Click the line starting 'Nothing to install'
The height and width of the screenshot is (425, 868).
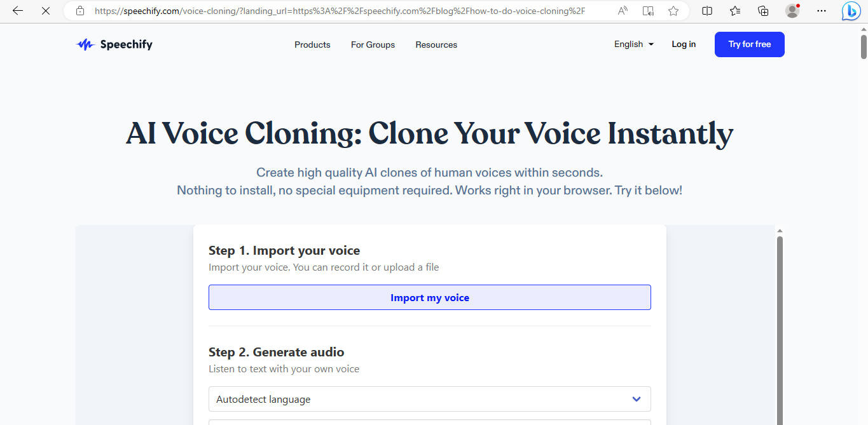(430, 190)
